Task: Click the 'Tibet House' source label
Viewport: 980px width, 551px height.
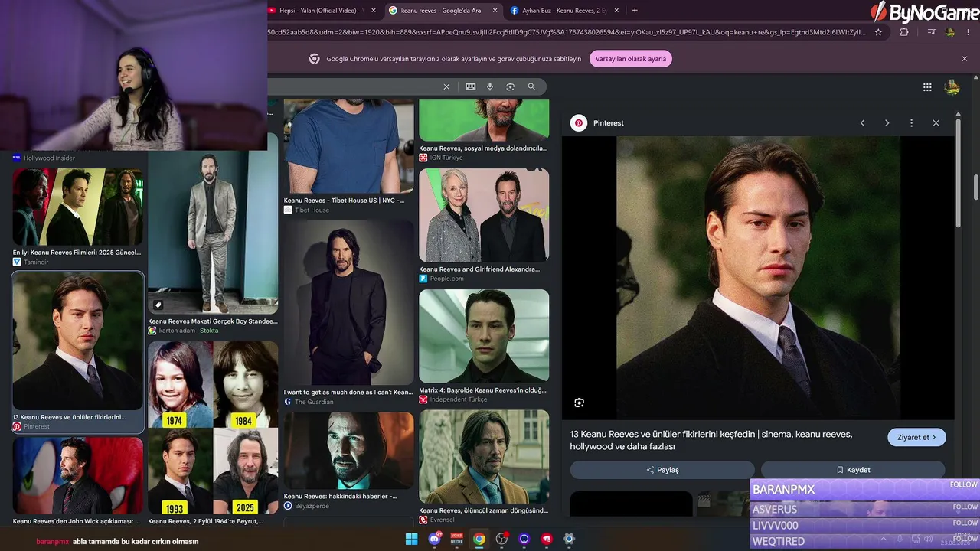Action: 312,210
